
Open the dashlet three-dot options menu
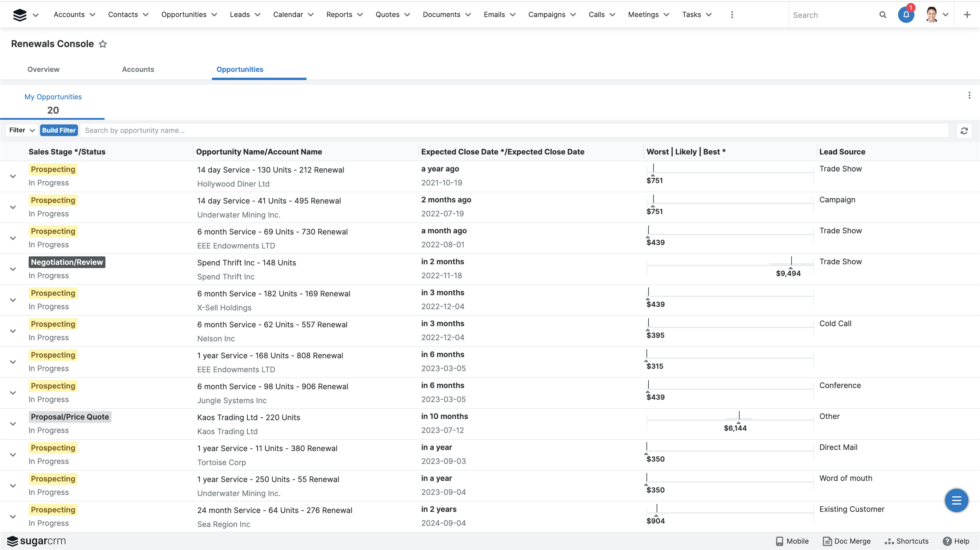pyautogui.click(x=969, y=96)
